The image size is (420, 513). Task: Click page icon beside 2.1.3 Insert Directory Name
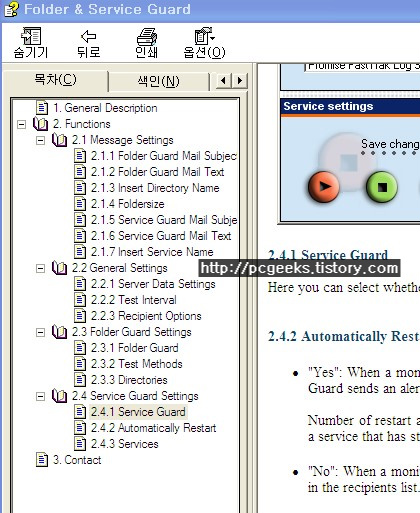[x=80, y=188]
